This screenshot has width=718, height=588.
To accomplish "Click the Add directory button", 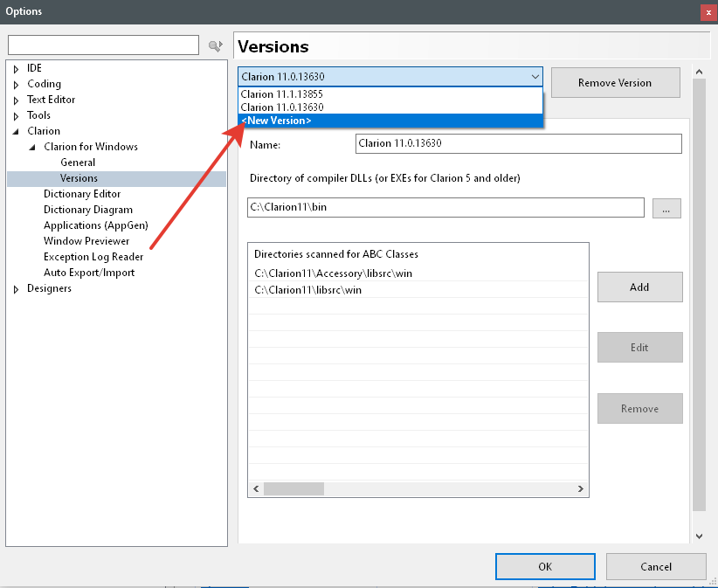I will tap(639, 287).
